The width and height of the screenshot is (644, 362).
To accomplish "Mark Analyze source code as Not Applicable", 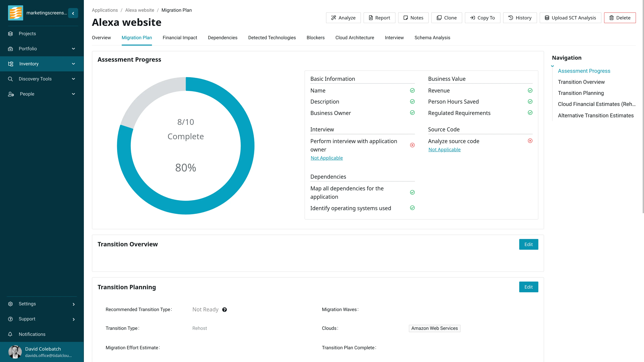I will (444, 150).
